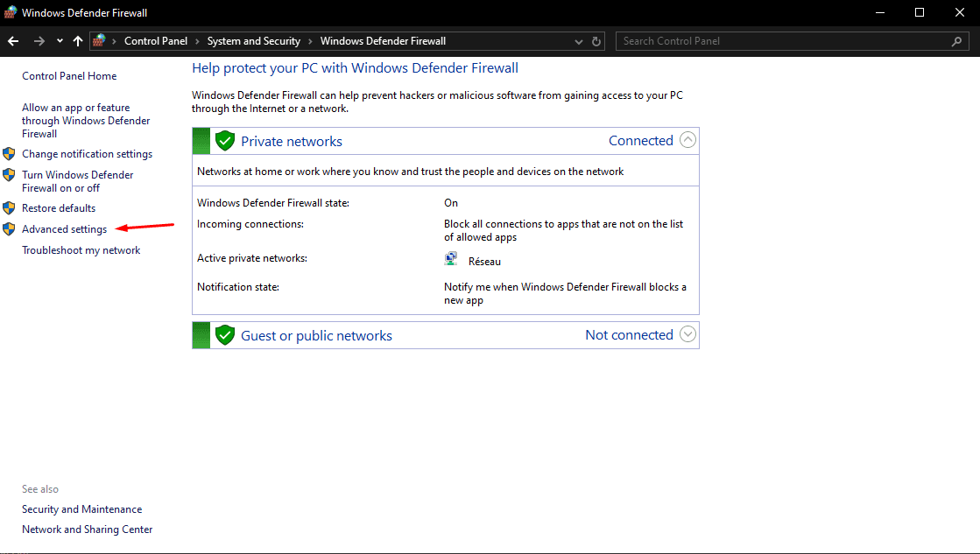Open the address bar history dropdown
The width and height of the screenshot is (980, 554).
pos(579,42)
